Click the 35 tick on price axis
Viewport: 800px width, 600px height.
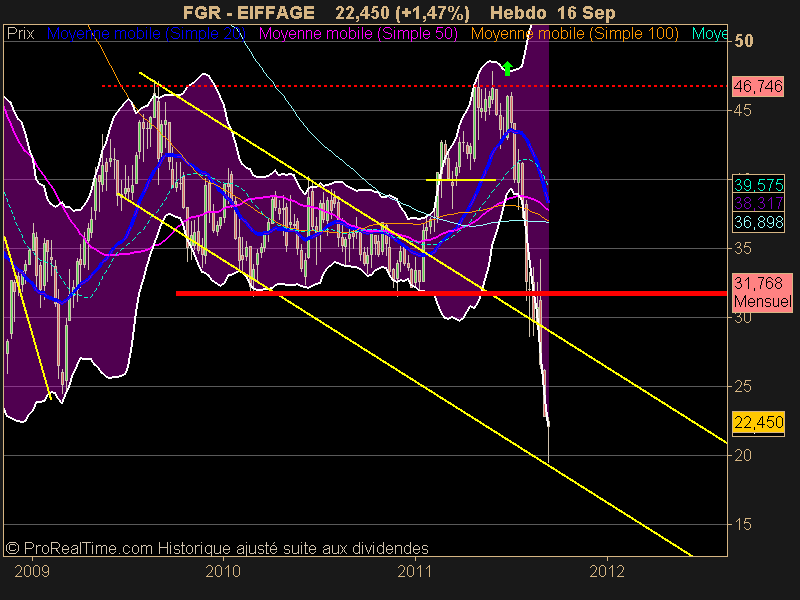[x=742, y=248]
